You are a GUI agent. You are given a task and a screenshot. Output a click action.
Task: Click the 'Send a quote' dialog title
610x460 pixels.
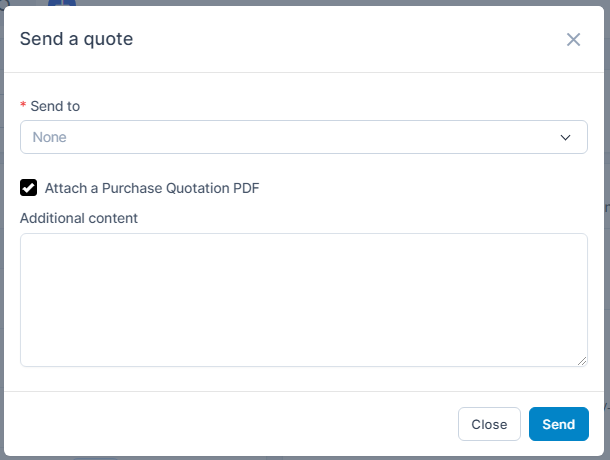pyautogui.click(x=76, y=40)
